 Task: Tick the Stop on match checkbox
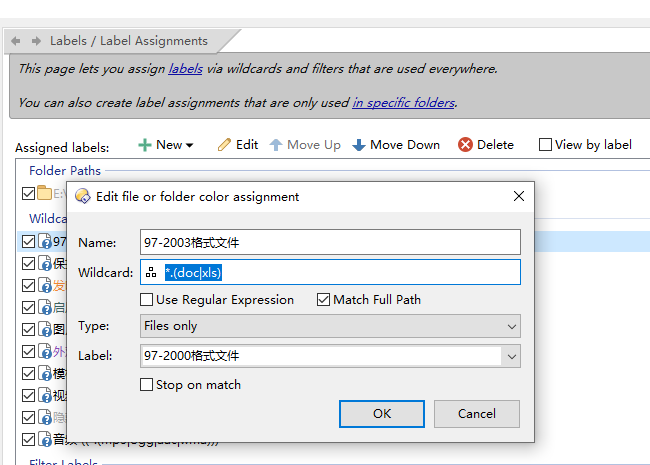click(x=147, y=384)
